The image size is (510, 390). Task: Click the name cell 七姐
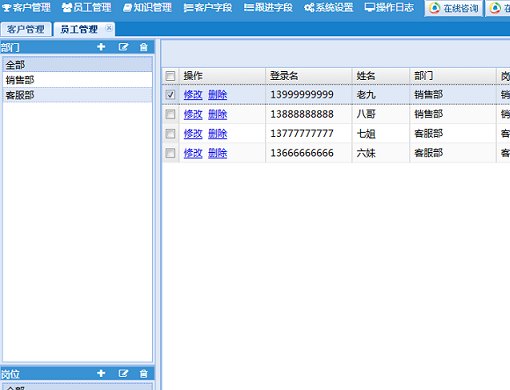380,134
